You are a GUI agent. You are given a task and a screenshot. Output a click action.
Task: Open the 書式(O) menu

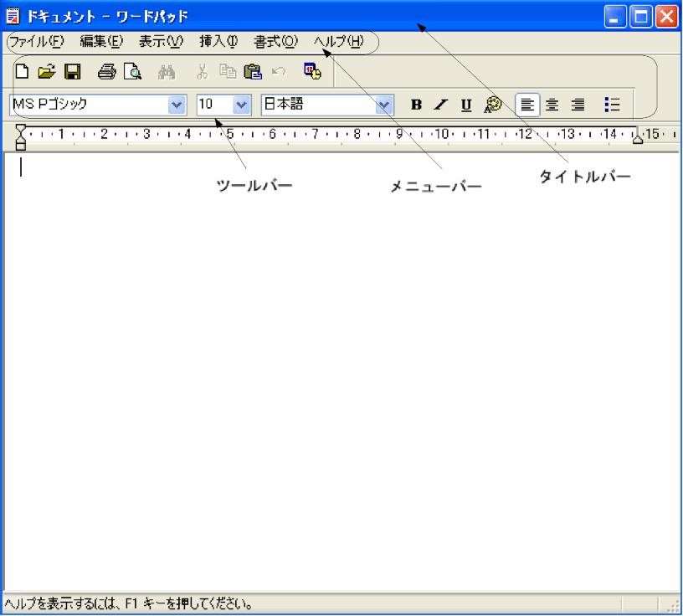(275, 41)
